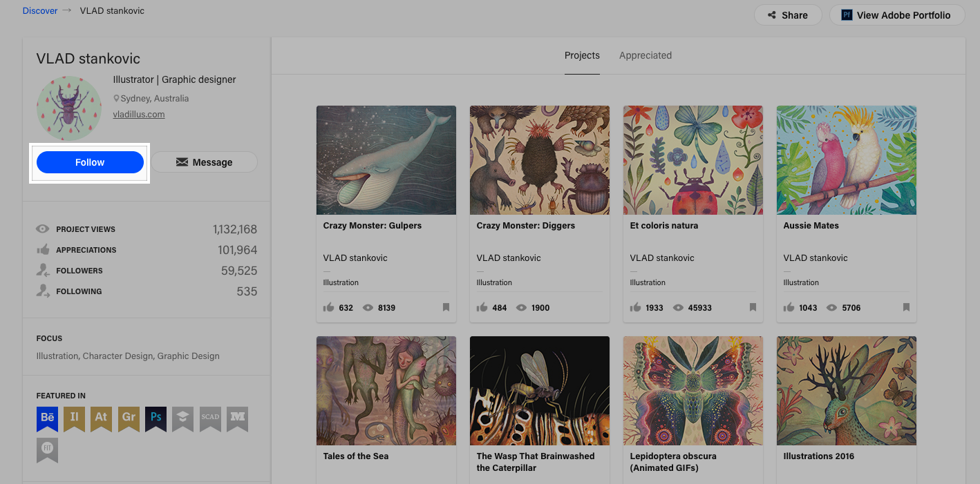Click the Appreciations thumbs-up icon in stats
The height and width of the screenshot is (484, 980).
pyautogui.click(x=43, y=249)
